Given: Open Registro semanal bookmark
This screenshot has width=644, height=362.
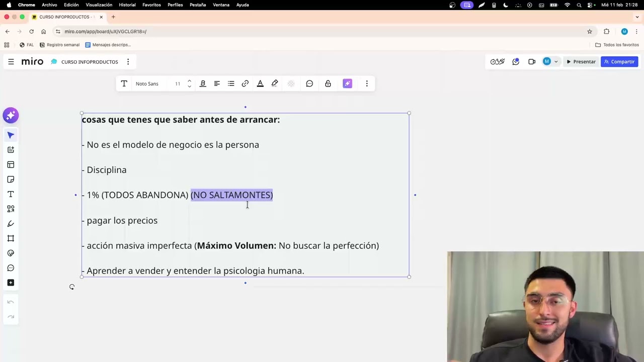Looking at the screenshot, I should [x=59, y=45].
